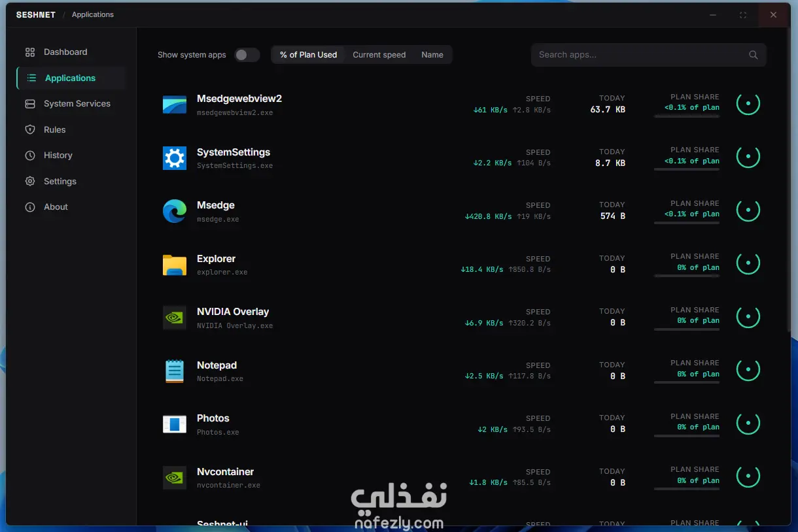Open the About page
Viewport: 798px width, 532px height.
coord(71,207)
